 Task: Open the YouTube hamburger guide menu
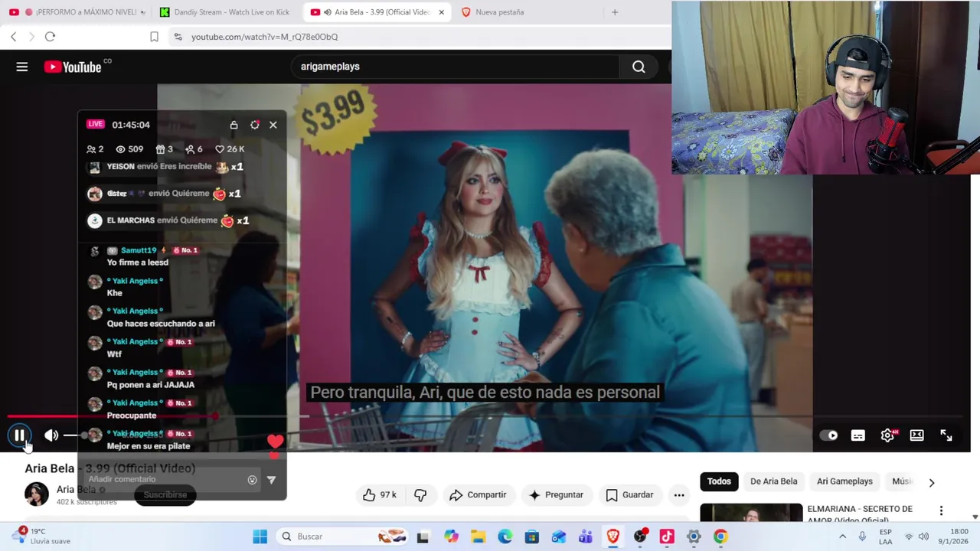pyautogui.click(x=22, y=67)
